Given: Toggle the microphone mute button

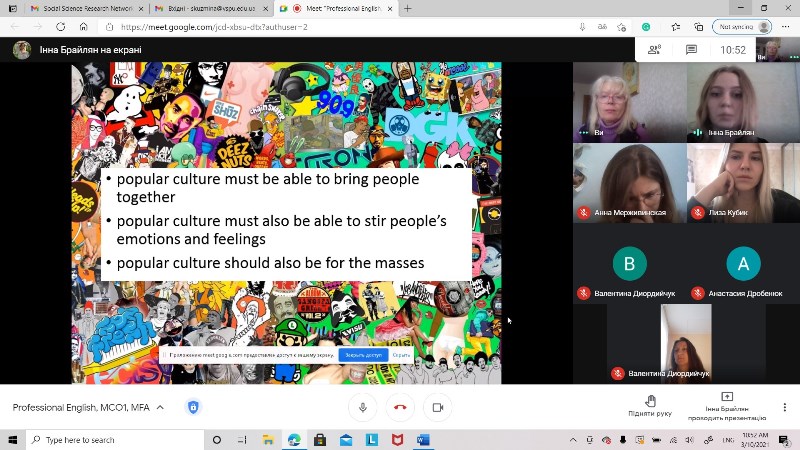Looking at the screenshot, I should point(362,407).
